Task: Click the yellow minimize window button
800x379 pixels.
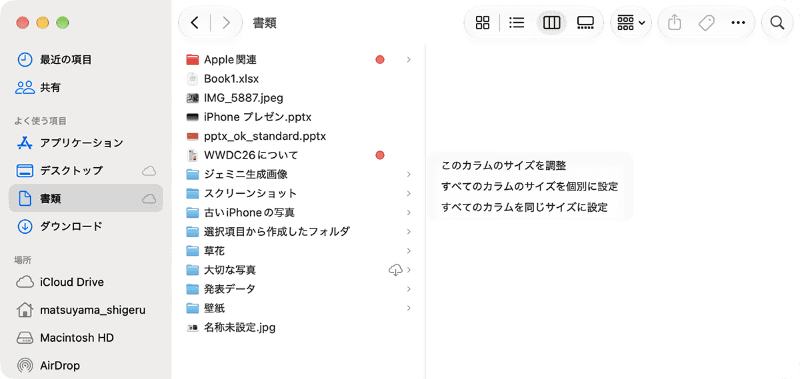Action: point(42,23)
